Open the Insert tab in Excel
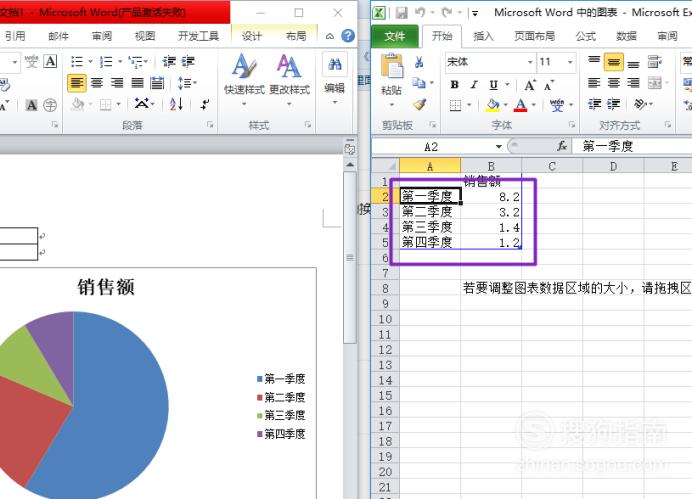The width and height of the screenshot is (692, 499). (x=483, y=36)
